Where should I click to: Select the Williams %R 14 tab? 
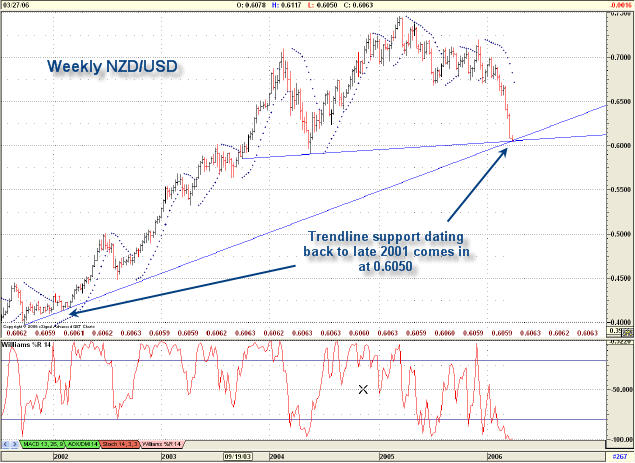pyautogui.click(x=161, y=444)
